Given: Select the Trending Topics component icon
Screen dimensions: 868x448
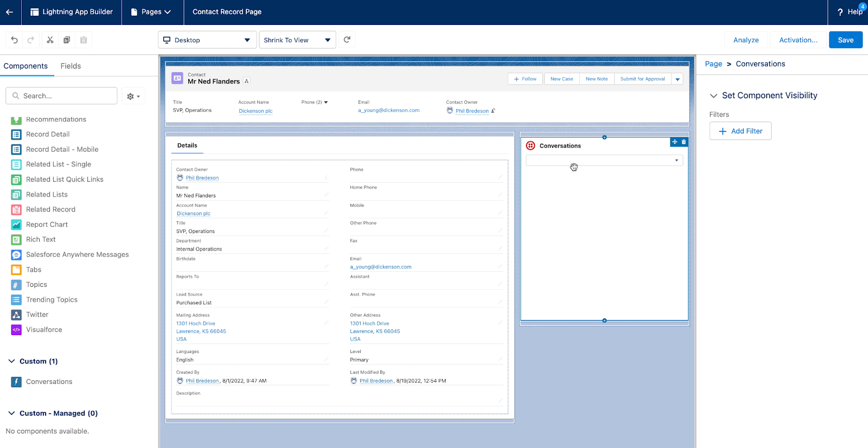Looking at the screenshot, I should (x=16, y=299).
